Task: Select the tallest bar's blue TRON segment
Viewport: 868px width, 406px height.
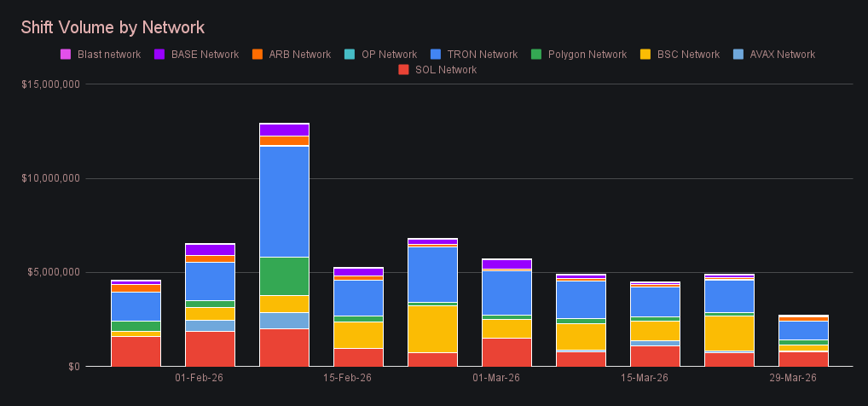Action: click(284, 201)
